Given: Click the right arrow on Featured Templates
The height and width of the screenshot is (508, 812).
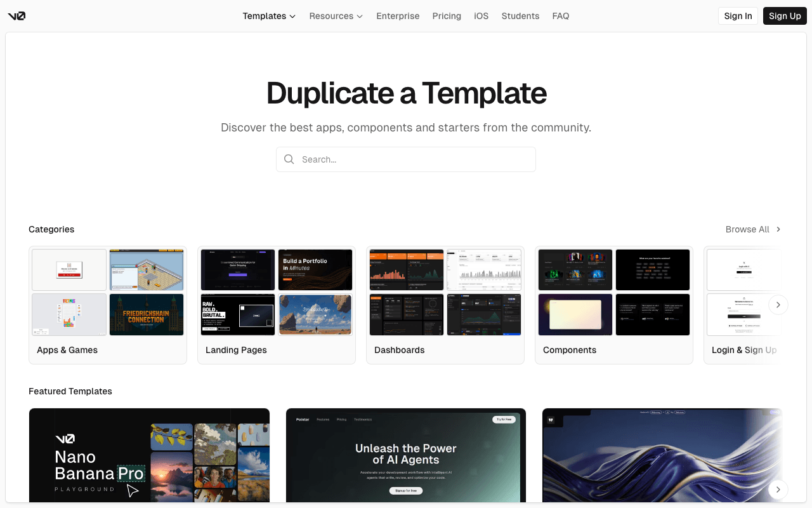Looking at the screenshot, I should point(778,490).
